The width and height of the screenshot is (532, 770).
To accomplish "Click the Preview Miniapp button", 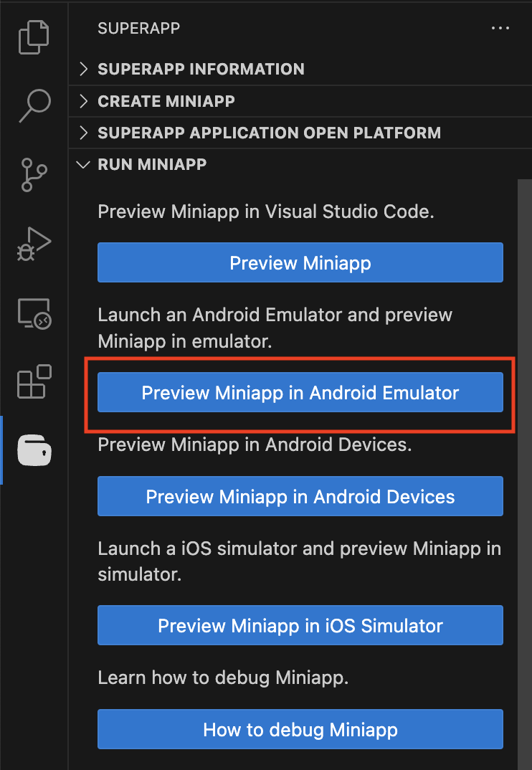I will coord(300,262).
